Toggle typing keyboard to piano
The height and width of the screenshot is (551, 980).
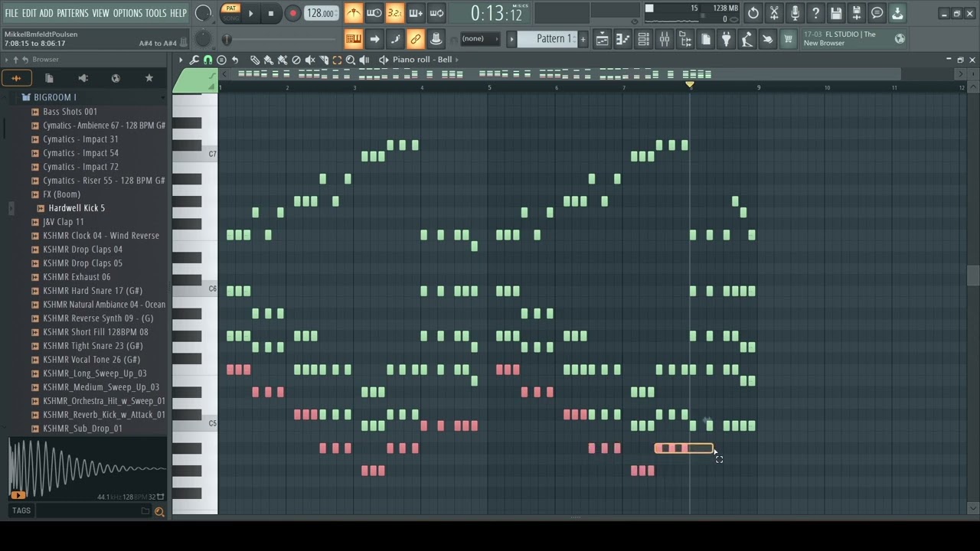pyautogui.click(x=353, y=39)
